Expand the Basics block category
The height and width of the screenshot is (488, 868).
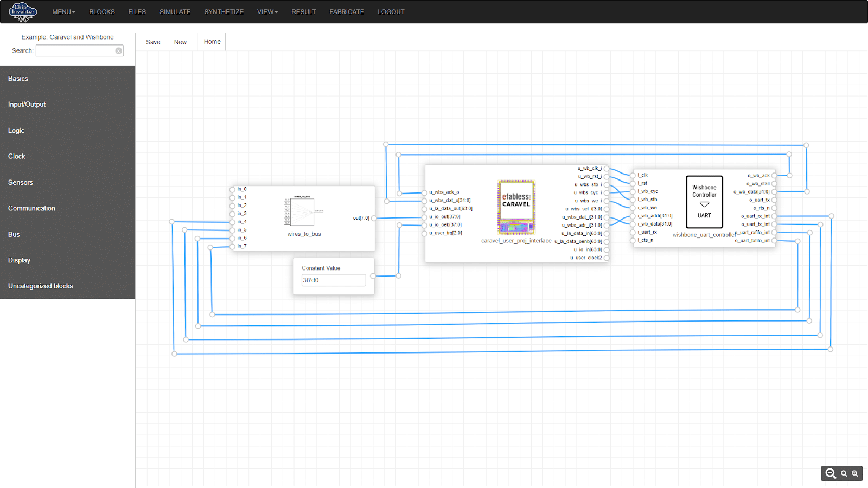tap(18, 79)
